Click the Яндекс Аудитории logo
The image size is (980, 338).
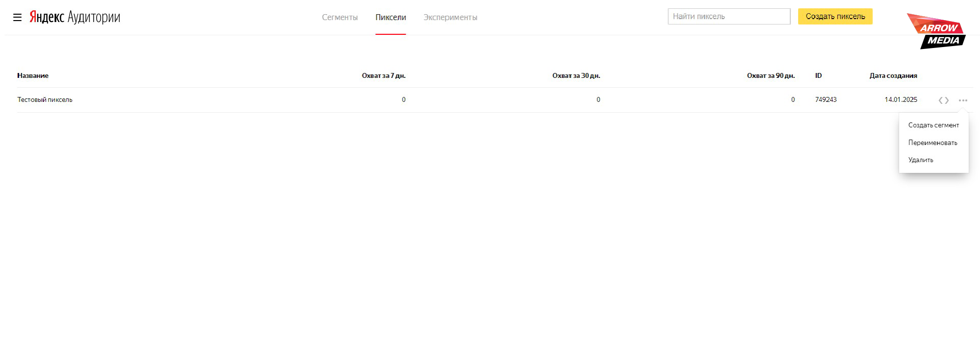pyautogui.click(x=75, y=17)
